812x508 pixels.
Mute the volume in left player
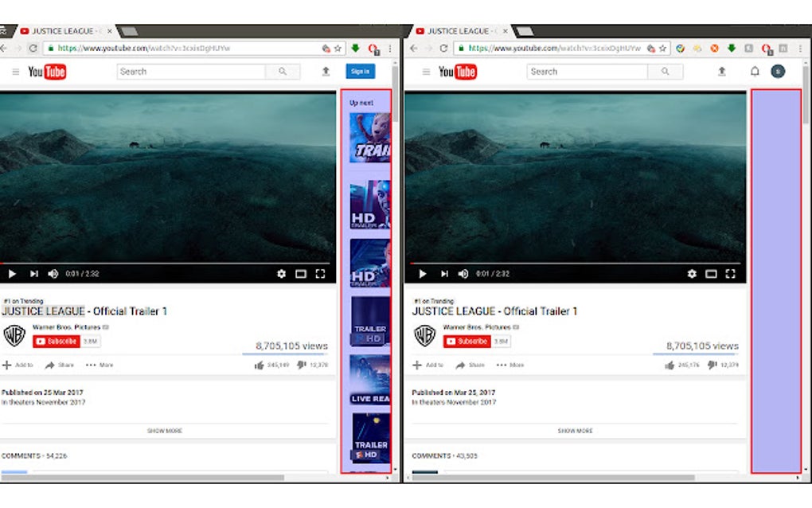pyautogui.click(x=53, y=274)
